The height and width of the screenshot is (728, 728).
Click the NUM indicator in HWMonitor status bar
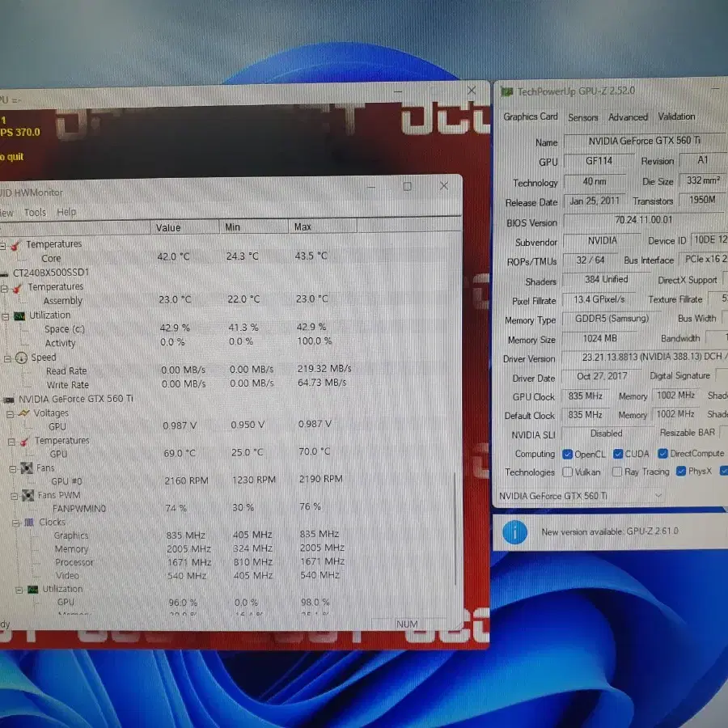(407, 624)
